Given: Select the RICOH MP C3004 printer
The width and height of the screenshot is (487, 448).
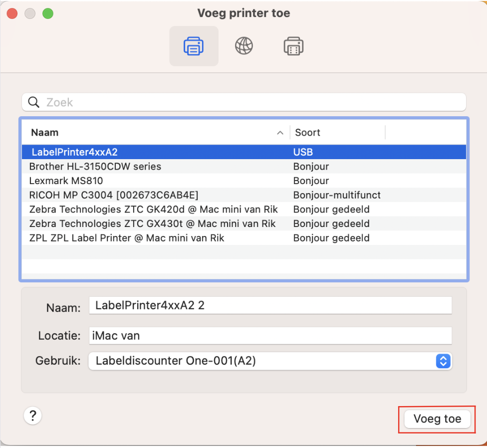Looking at the screenshot, I should click(244, 195).
